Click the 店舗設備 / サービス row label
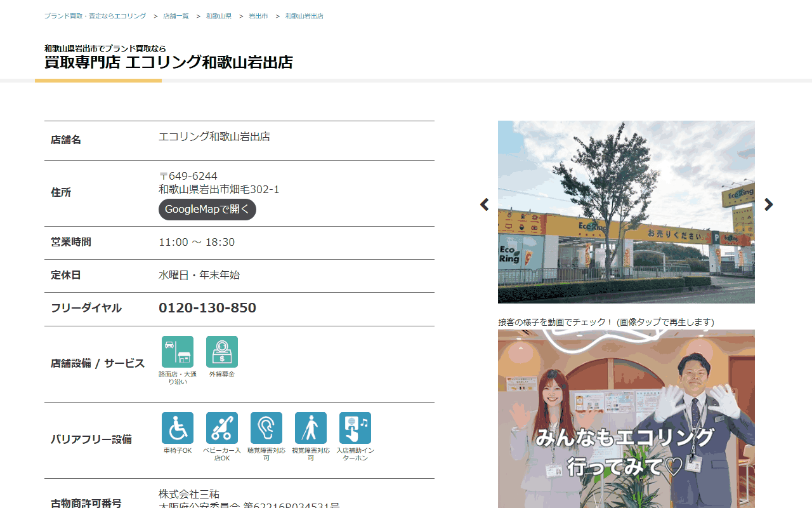 tap(98, 364)
